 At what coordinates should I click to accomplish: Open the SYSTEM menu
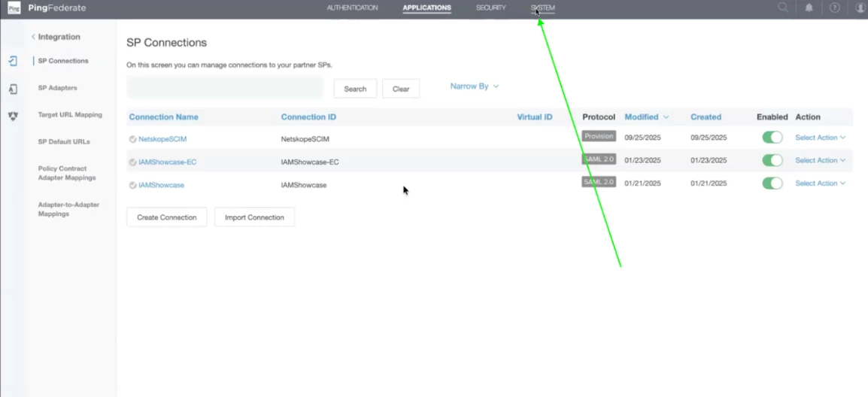(542, 8)
